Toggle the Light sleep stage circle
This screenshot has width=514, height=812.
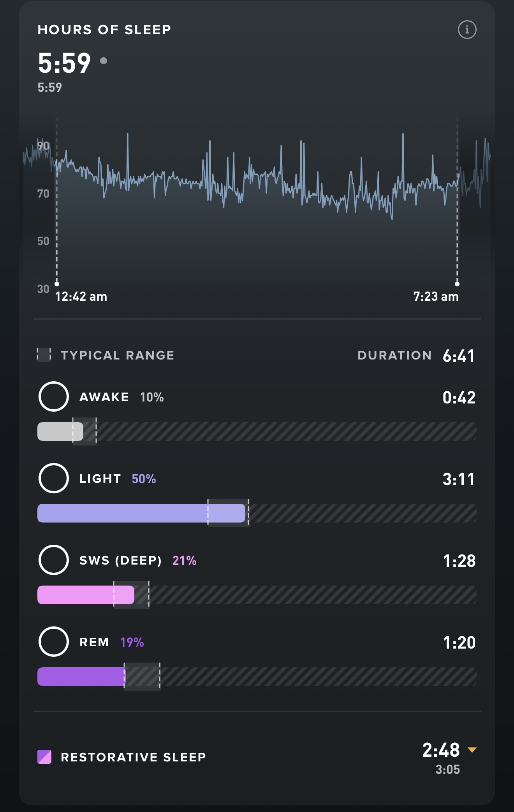[x=54, y=478]
